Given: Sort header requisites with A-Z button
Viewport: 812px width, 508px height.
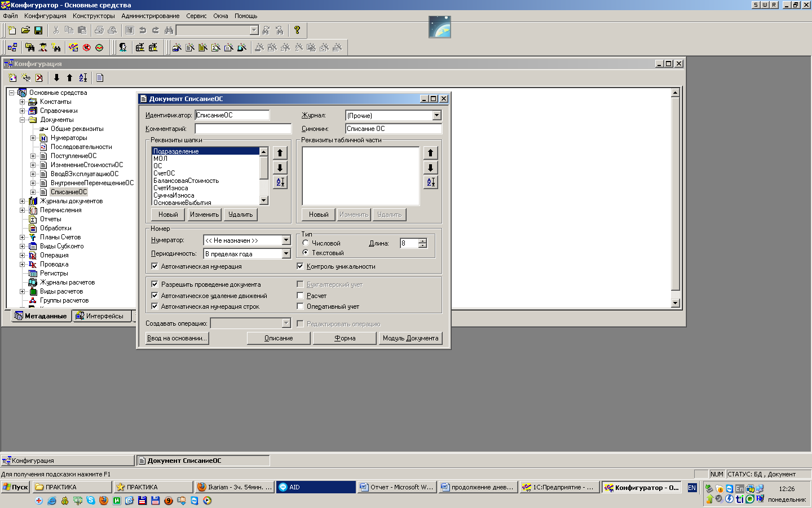Looking at the screenshot, I should point(280,182).
